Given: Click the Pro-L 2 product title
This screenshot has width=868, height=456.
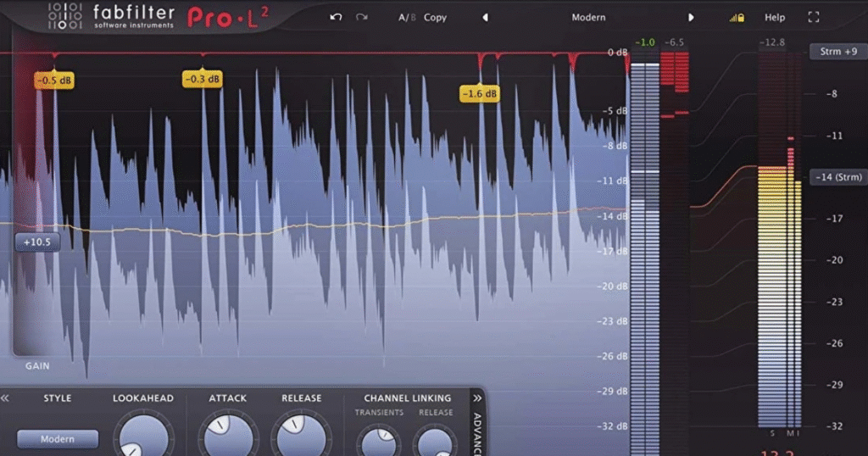Looking at the screenshot, I should coord(227,18).
